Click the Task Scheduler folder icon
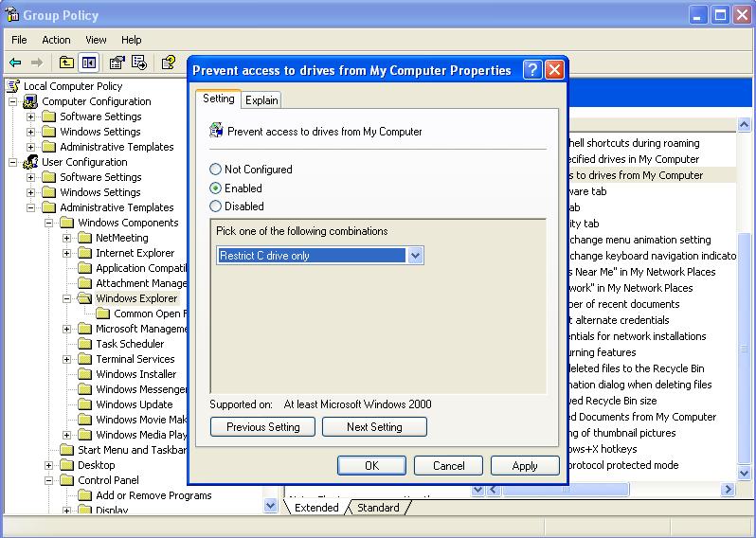 point(85,344)
